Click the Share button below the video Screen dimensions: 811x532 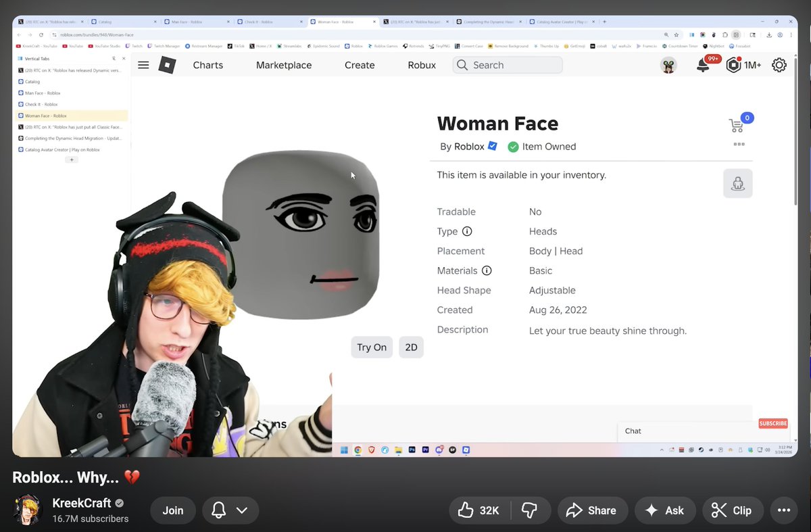click(x=593, y=510)
